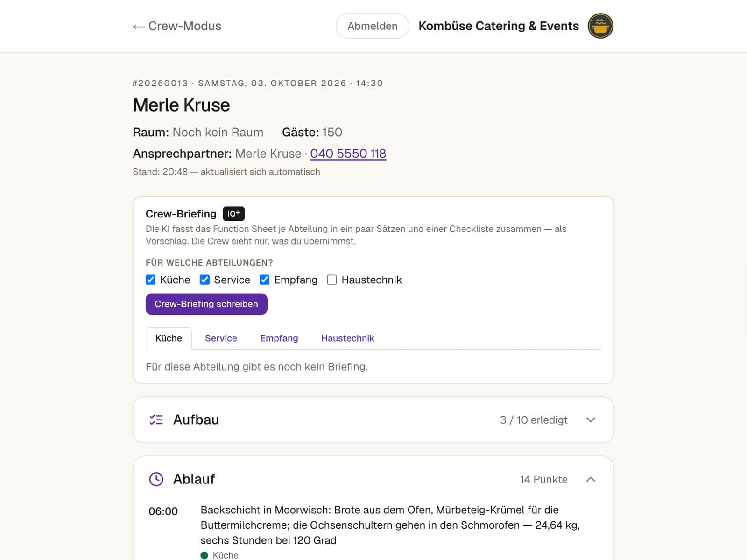Click the Abmelden button
Viewport: 747px width, 560px height.
click(373, 26)
